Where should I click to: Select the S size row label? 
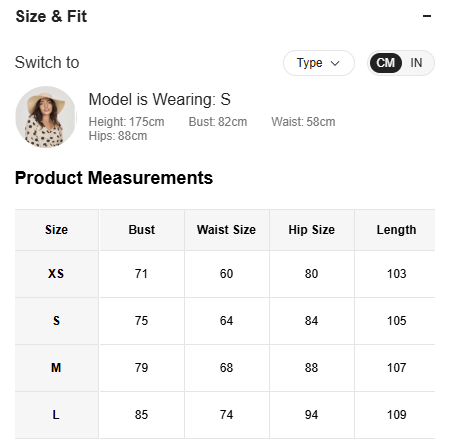[x=56, y=321]
